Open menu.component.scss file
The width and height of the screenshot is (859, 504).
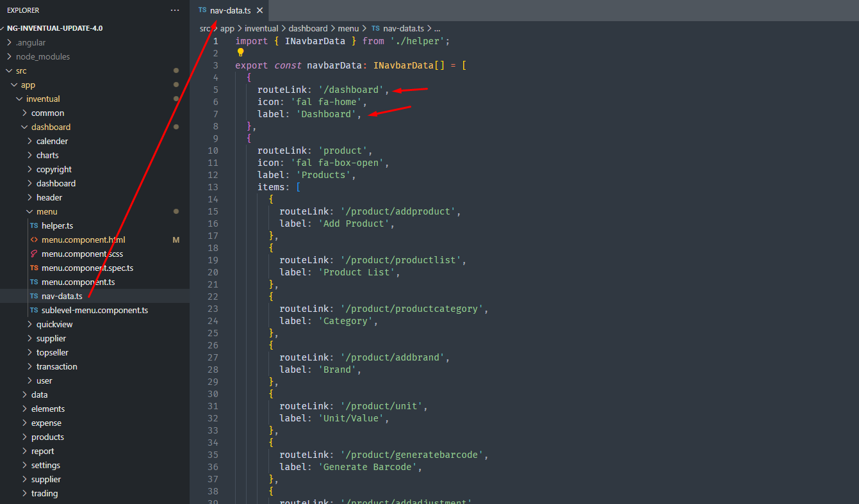click(82, 254)
